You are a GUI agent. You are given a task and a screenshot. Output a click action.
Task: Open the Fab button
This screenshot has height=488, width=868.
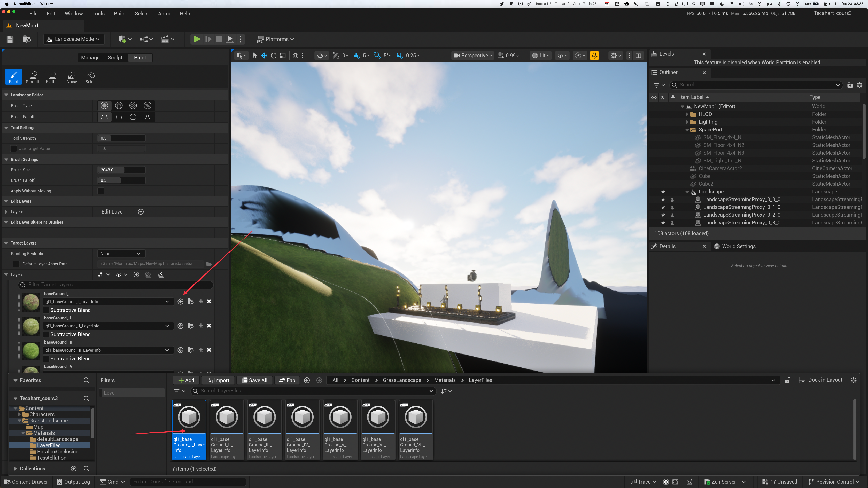[x=287, y=380]
